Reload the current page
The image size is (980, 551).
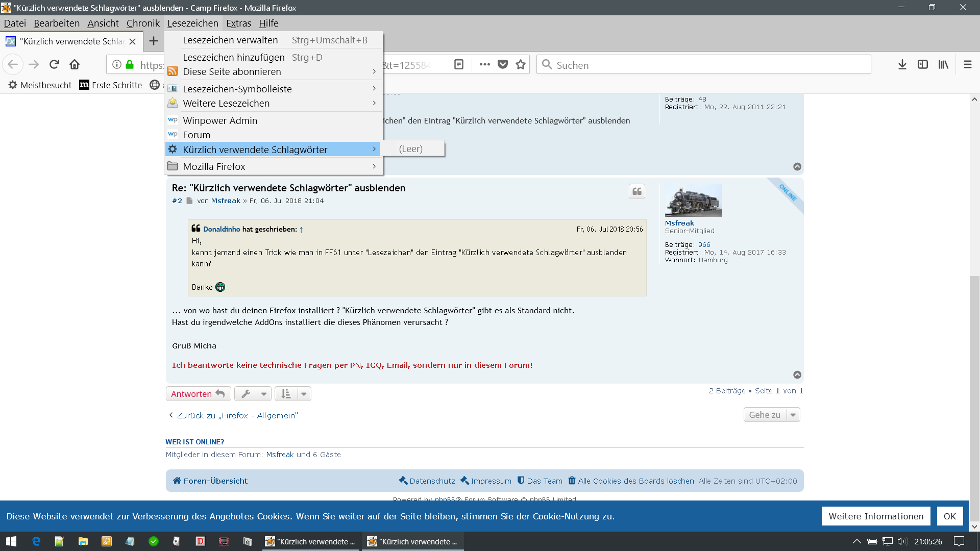coord(54,64)
